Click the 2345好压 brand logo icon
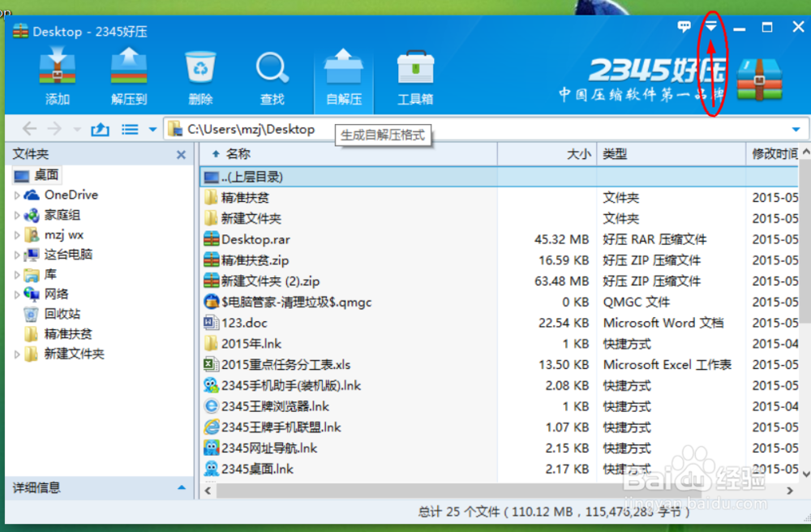Screen dimensions: 811x532 coord(759,79)
